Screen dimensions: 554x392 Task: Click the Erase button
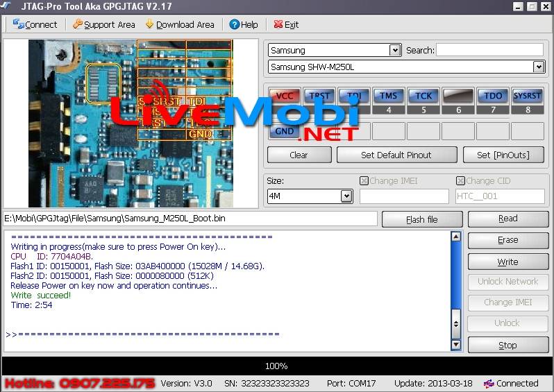coord(508,241)
